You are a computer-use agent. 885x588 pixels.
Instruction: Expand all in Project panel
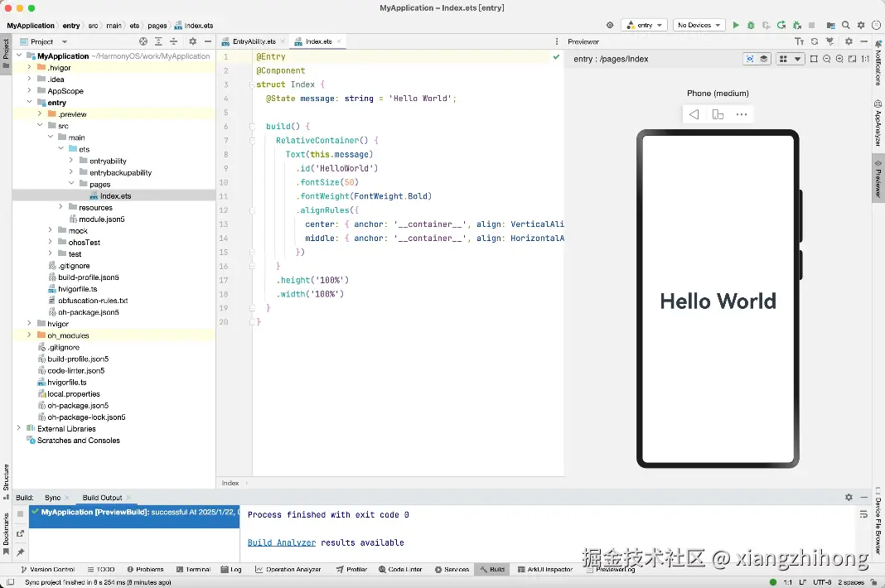click(x=158, y=41)
